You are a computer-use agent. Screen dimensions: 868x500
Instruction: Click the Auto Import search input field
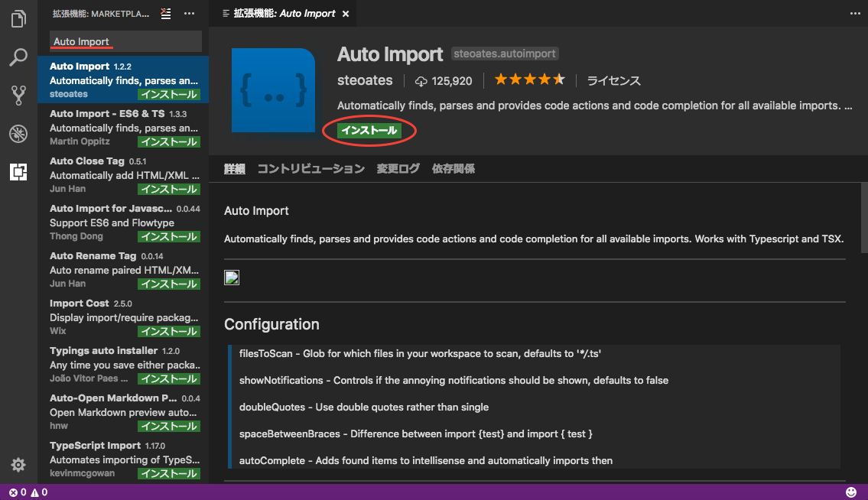(125, 41)
